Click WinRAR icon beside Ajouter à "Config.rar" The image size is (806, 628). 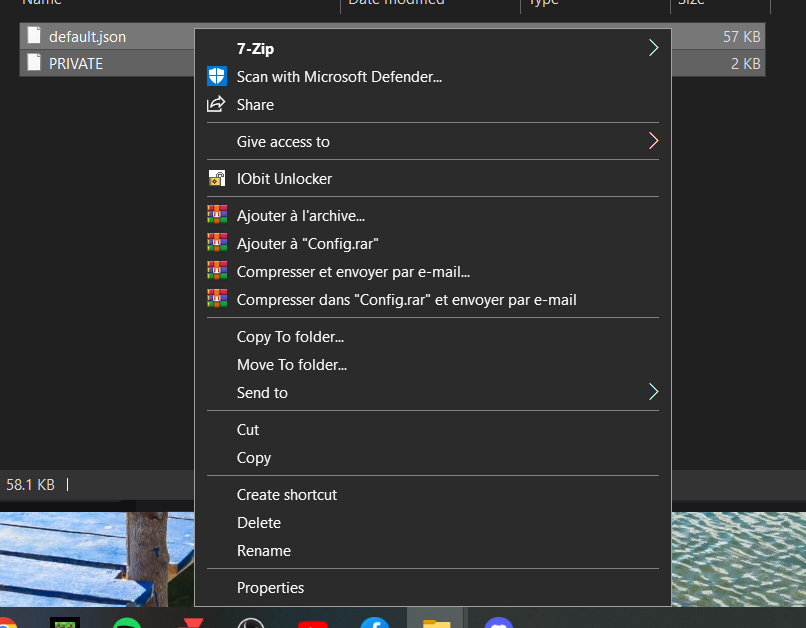pyautogui.click(x=217, y=242)
